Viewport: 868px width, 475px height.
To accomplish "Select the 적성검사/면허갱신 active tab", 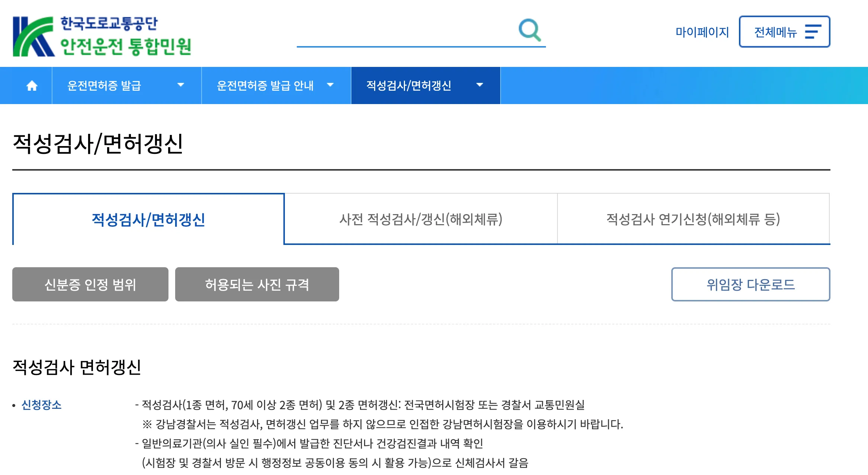I will click(148, 219).
